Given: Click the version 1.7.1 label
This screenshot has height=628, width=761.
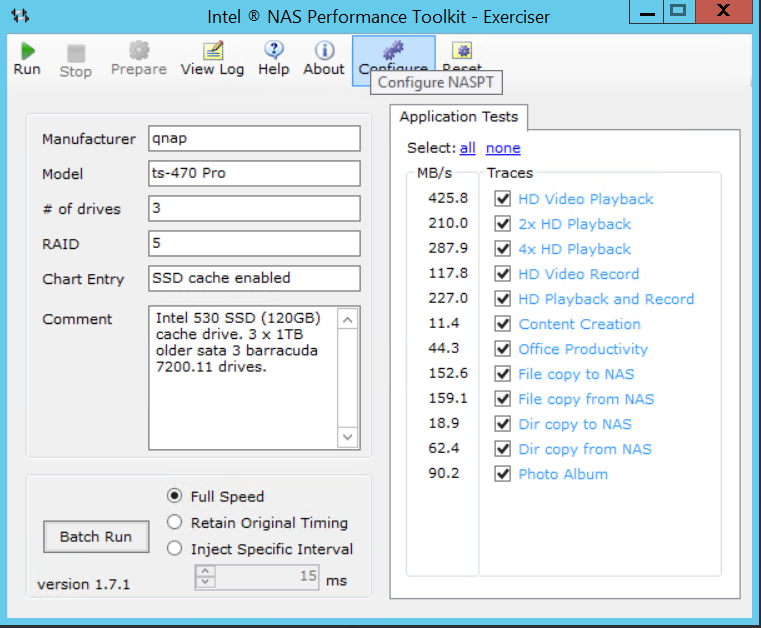Looking at the screenshot, I should point(84,584).
